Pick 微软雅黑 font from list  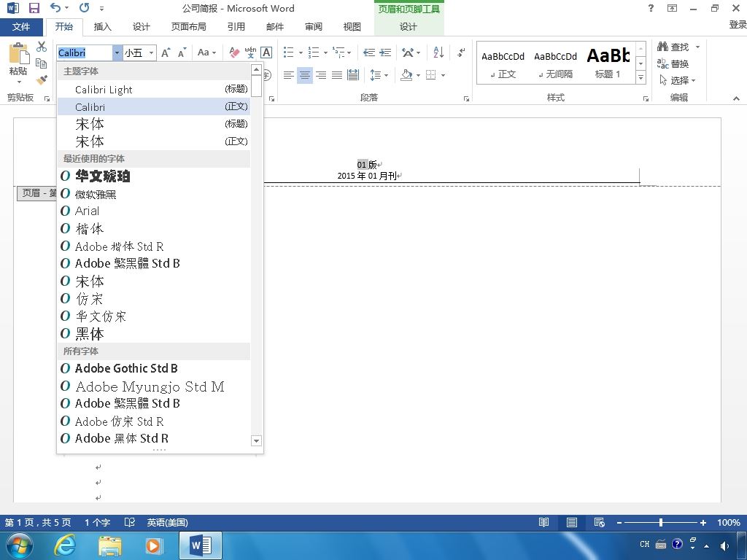pyautogui.click(x=154, y=194)
